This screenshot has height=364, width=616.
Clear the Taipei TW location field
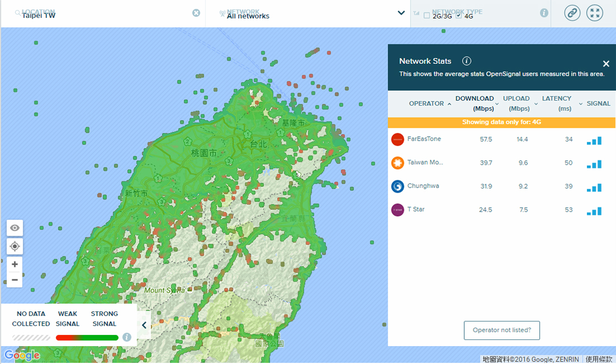point(196,13)
